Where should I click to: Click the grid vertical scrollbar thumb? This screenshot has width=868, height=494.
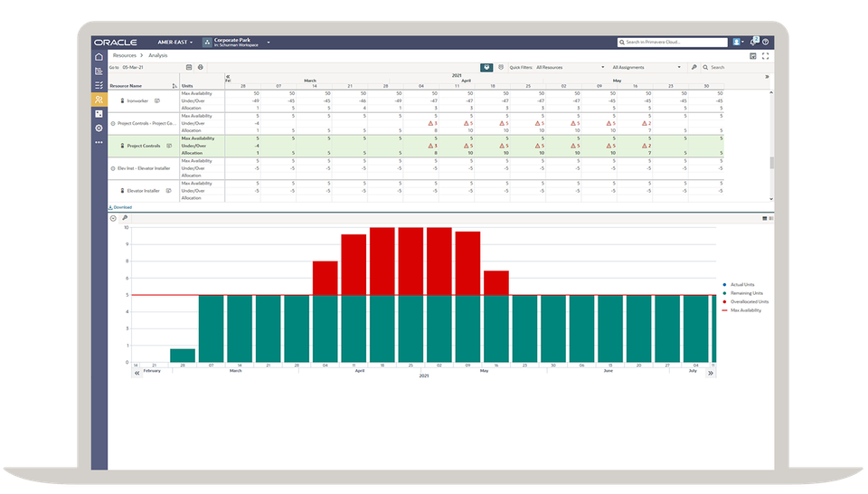(x=771, y=162)
